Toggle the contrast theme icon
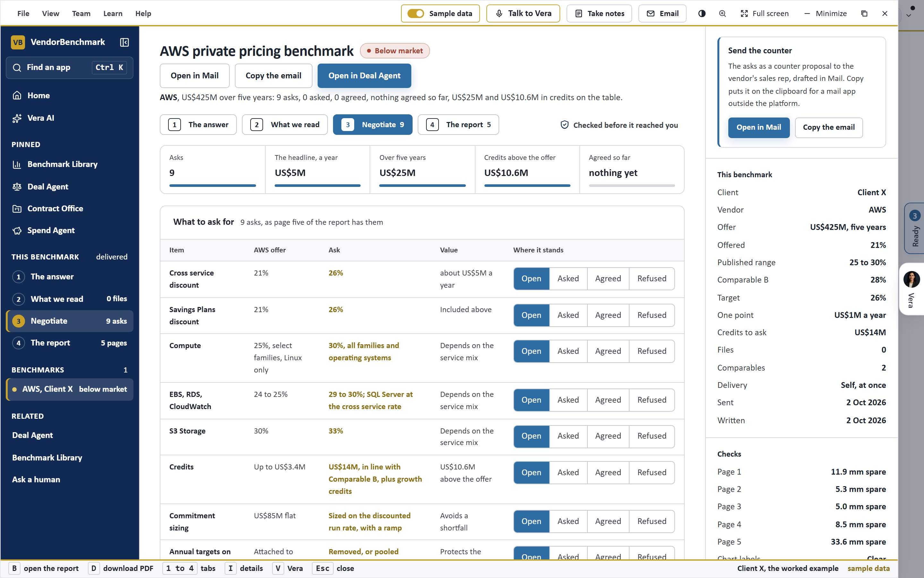 (x=702, y=13)
